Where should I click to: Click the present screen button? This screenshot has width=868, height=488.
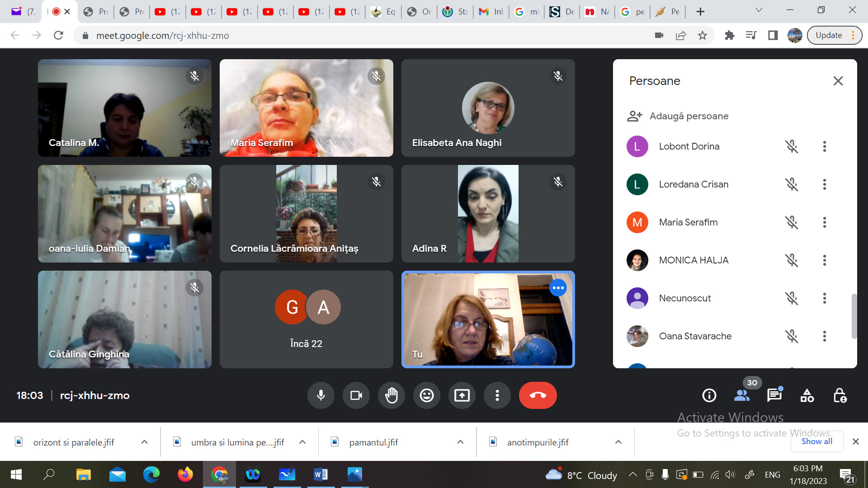(x=462, y=395)
